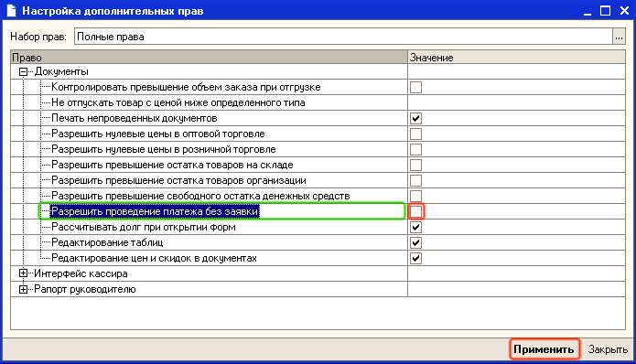636x364 pixels.
Task: Click the 'Значение' column header
Action: (516, 58)
